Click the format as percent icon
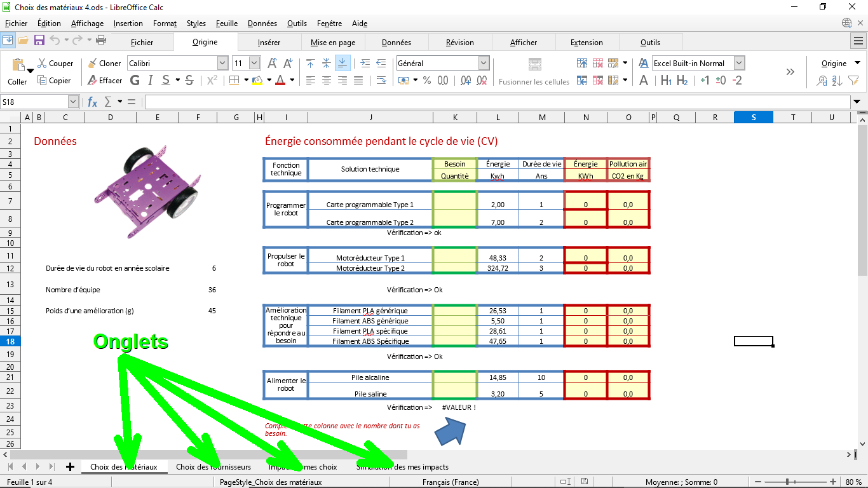Viewport: 868px width, 488px height. tap(427, 81)
